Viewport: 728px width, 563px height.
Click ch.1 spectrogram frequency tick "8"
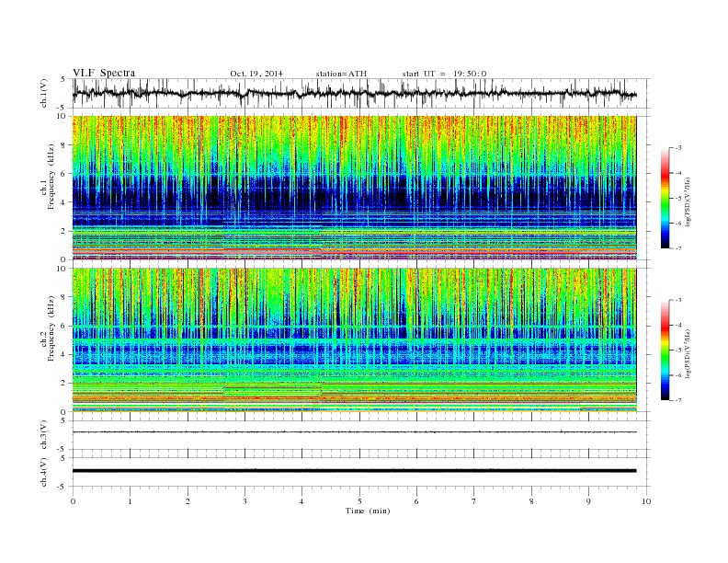coord(64,145)
